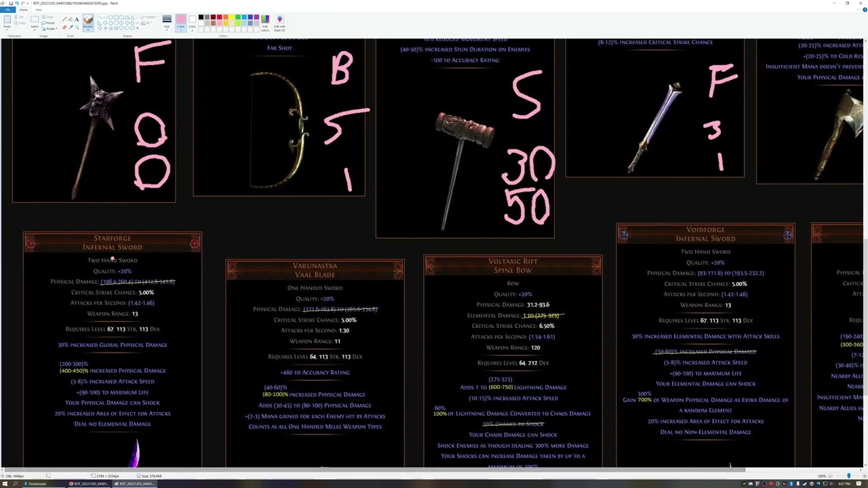
Task: Click the Select rectangle tool
Action: 35,19
